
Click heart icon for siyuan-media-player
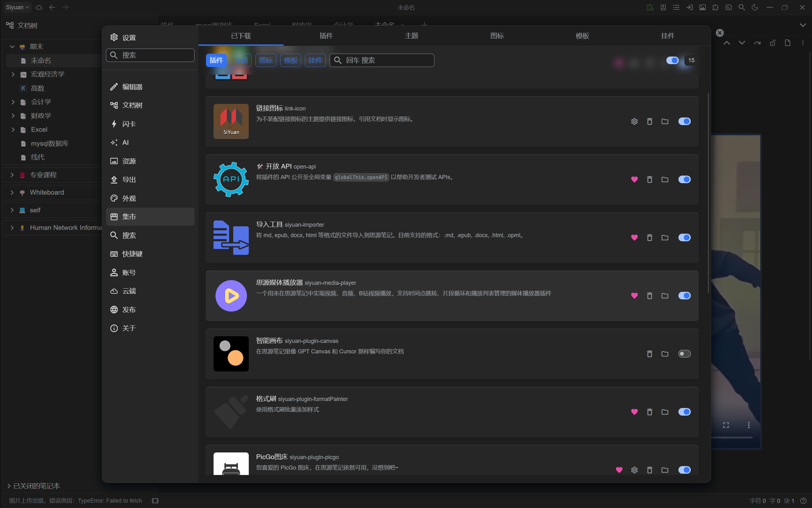click(634, 296)
